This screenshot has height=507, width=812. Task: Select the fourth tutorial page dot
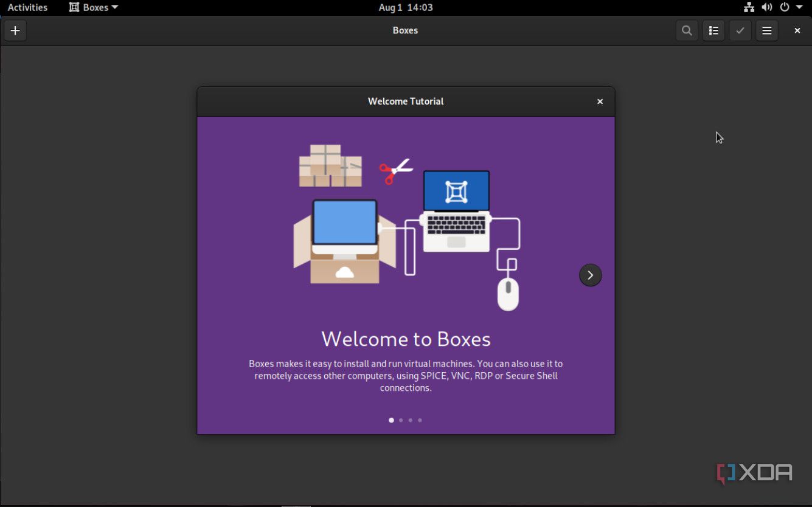point(420,420)
